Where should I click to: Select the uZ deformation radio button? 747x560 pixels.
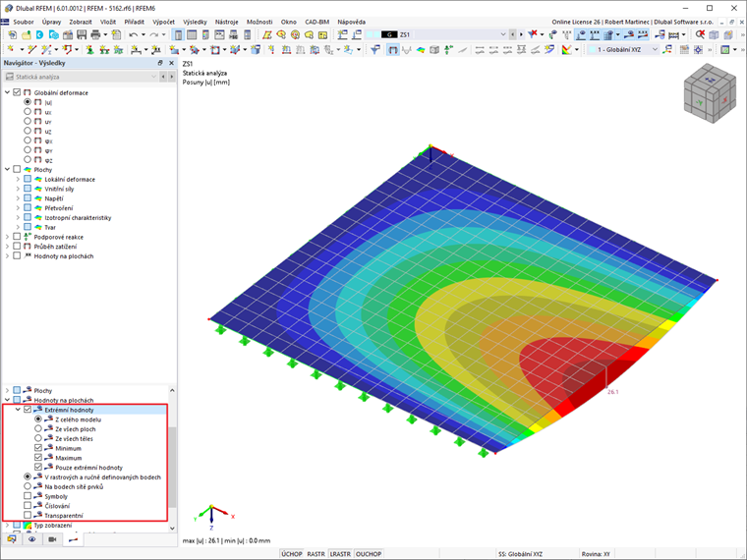[x=28, y=131]
